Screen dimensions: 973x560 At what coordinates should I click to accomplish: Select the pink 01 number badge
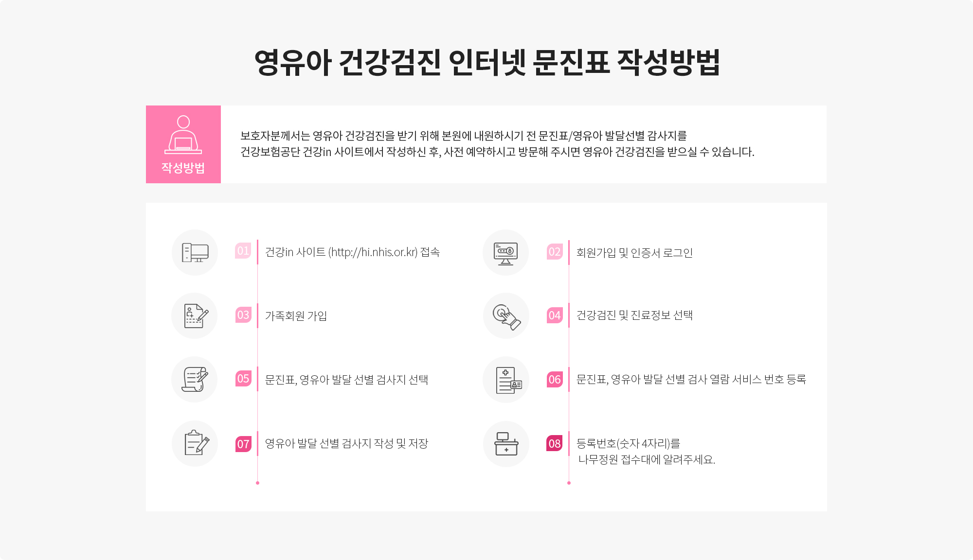click(x=243, y=251)
